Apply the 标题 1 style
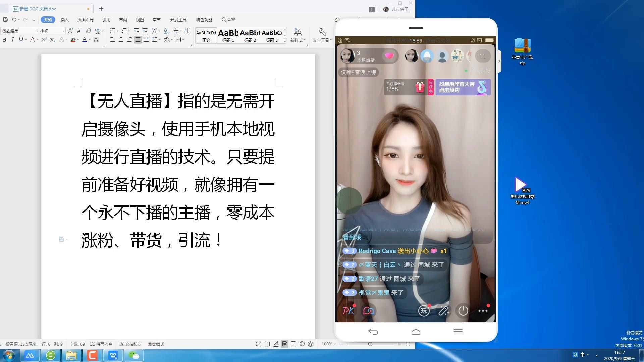Viewport: 644px width, 362px height. [x=228, y=35]
